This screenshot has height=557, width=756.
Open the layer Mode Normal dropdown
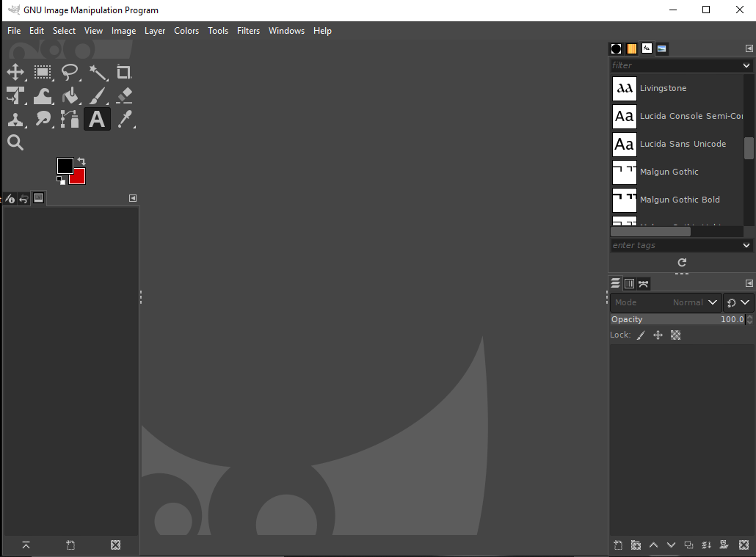(x=666, y=302)
